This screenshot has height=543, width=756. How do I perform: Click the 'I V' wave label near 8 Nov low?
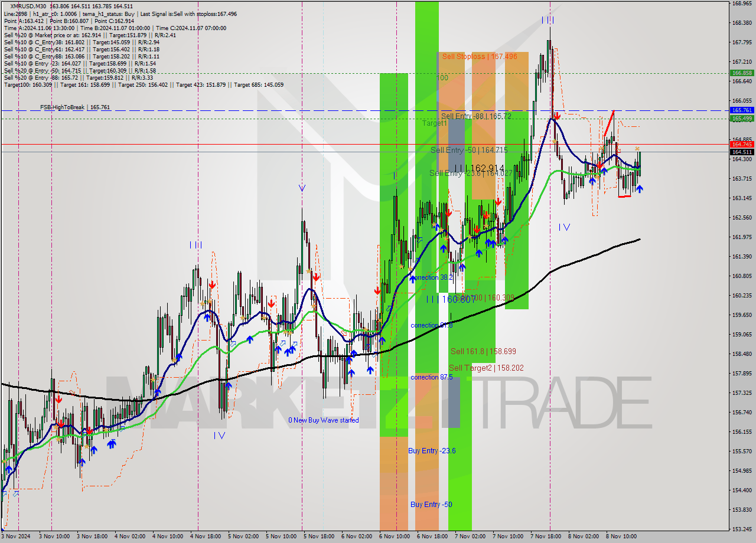coord(564,227)
